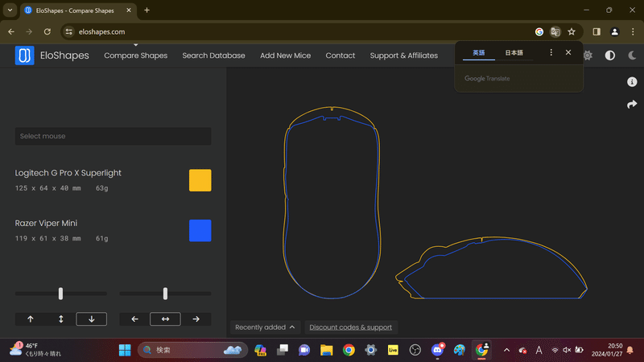
Task: Show hidden system tray icons
Action: click(x=507, y=350)
